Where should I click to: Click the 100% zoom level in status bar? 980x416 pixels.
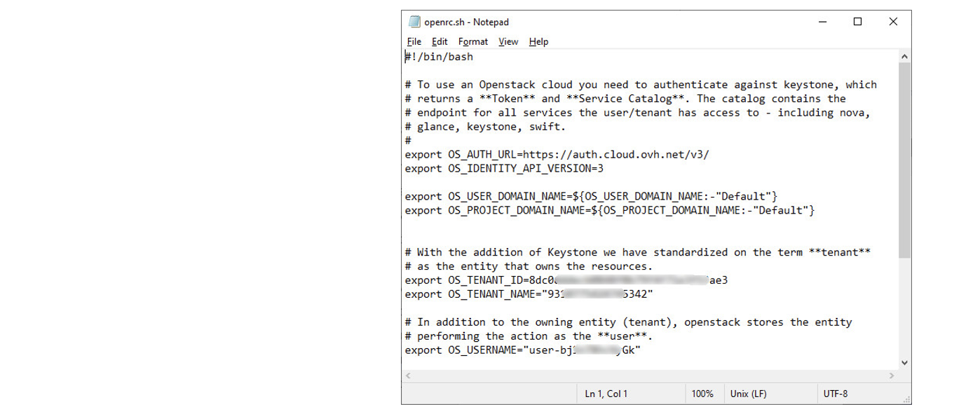[702, 394]
